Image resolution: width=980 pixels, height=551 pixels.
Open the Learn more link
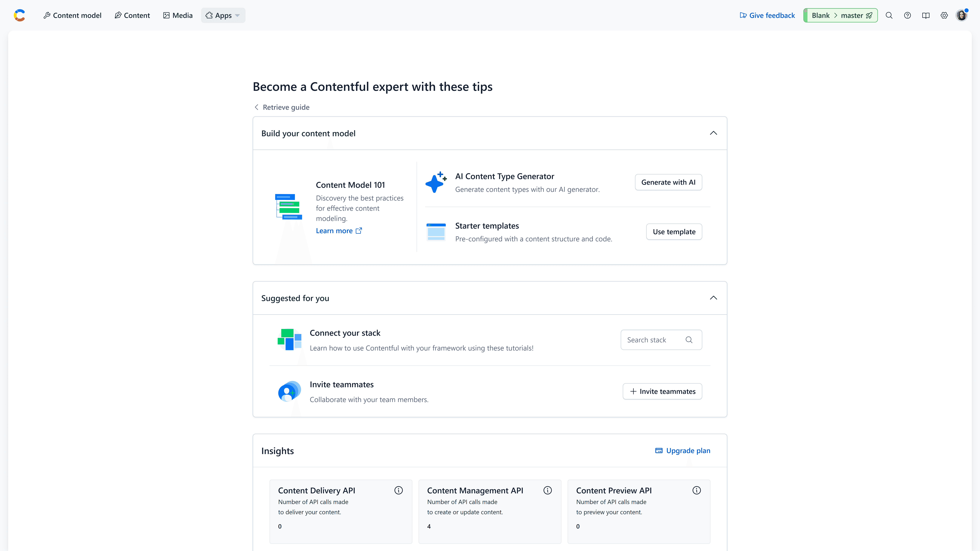[x=339, y=231]
